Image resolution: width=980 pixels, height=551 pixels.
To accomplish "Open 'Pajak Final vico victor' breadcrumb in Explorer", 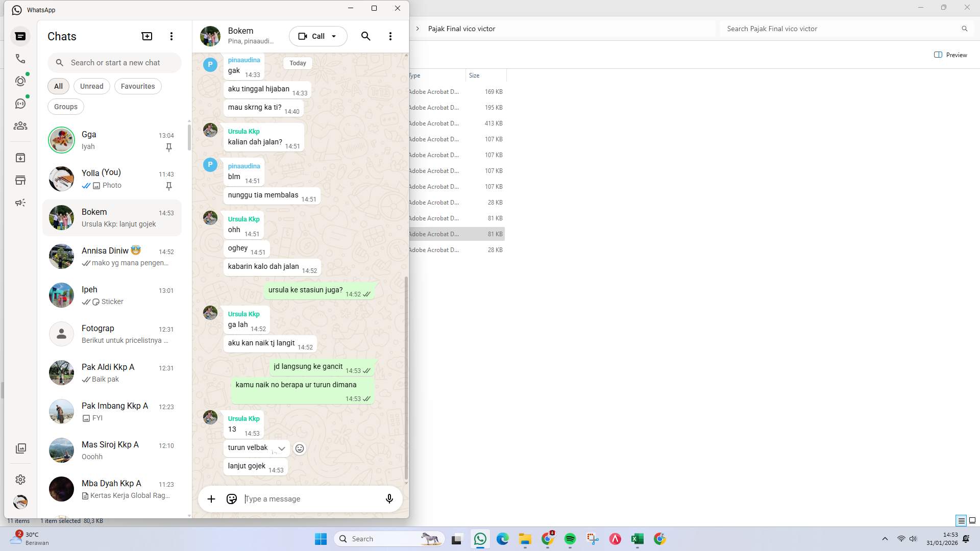I will 461,29.
